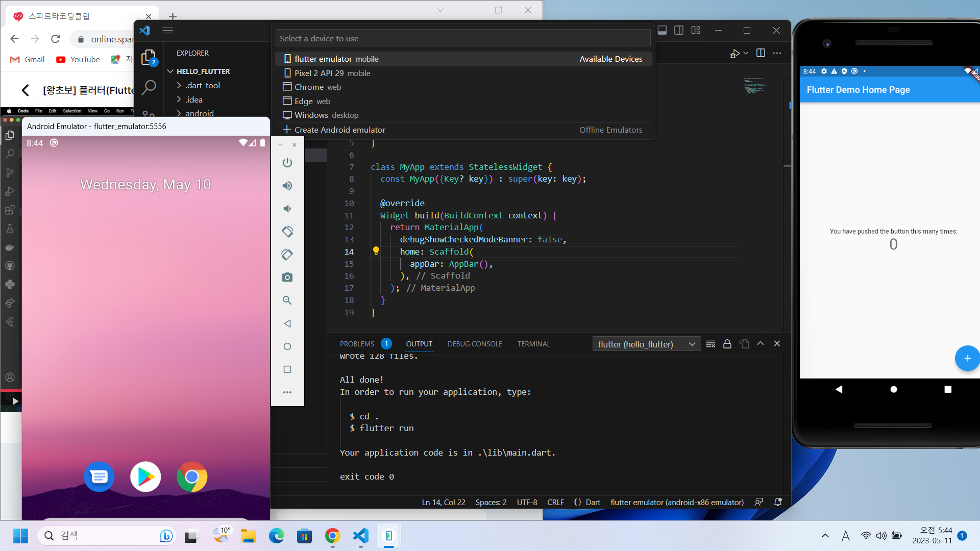This screenshot has width=980, height=551.
Task: Activate the emulator zoom tool
Action: coord(287,300)
